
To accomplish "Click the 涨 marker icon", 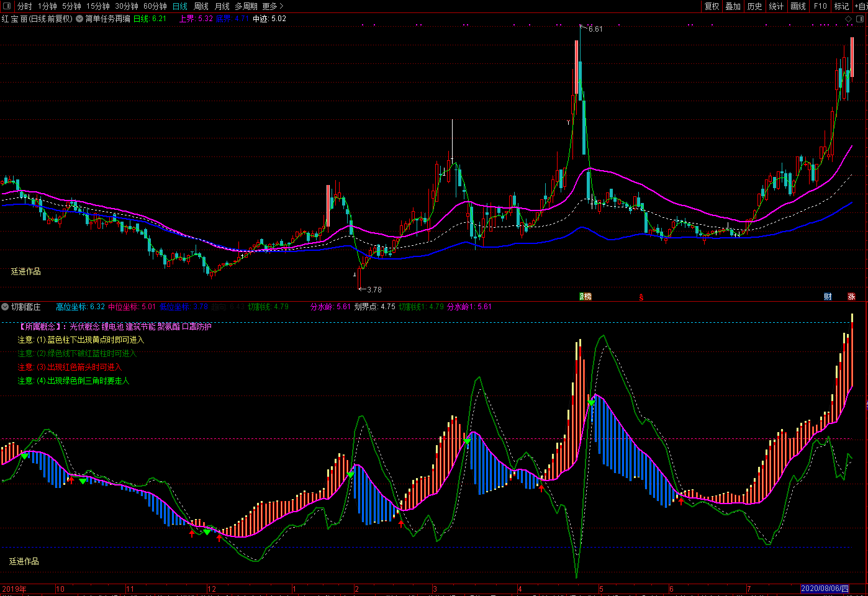I will (851, 297).
